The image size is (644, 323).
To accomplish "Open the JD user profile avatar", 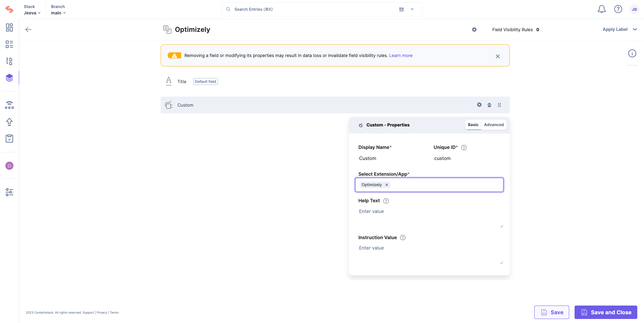I will (634, 9).
